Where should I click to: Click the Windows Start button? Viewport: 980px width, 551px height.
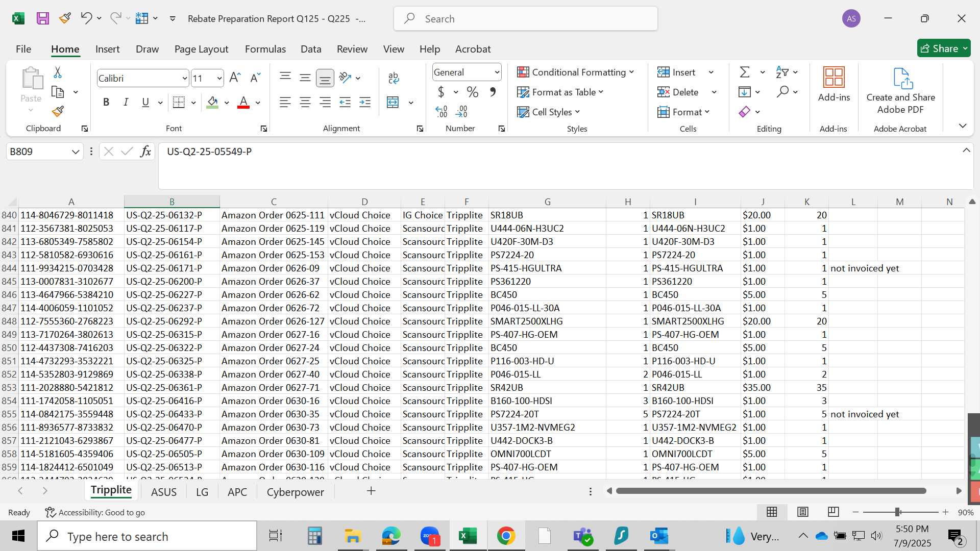point(18,536)
